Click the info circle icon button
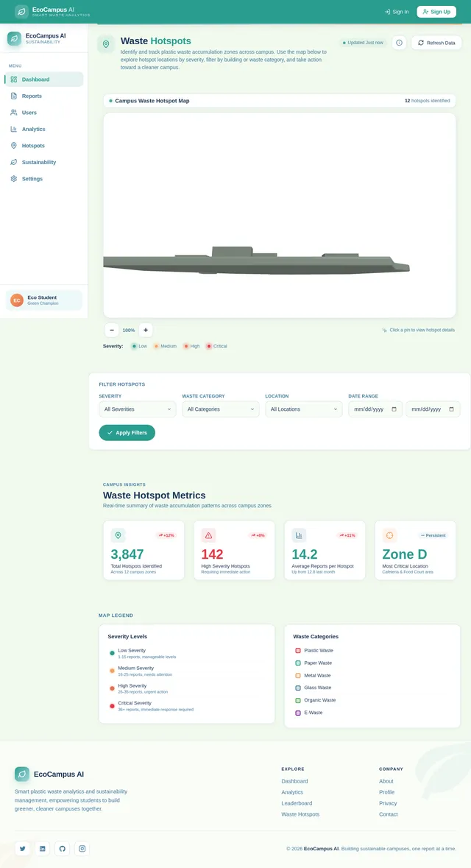 (x=399, y=43)
